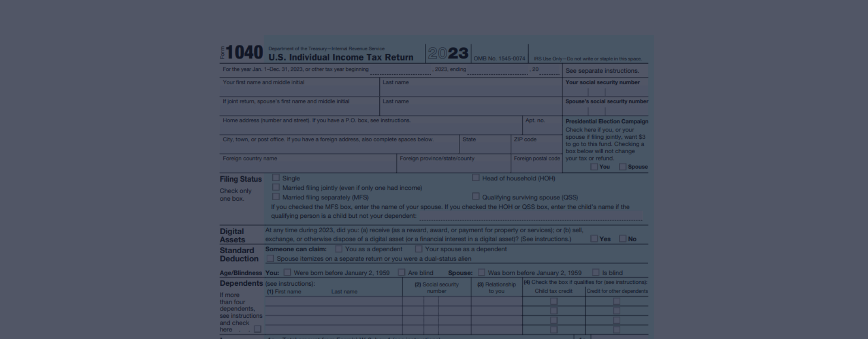
Task: Check the 'Are blind' box for You
Action: tap(401, 273)
